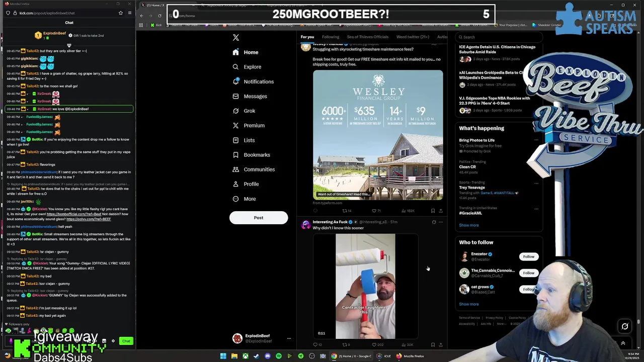The image size is (644, 362).
Task: Click the blue Post button
Action: [x=259, y=218]
